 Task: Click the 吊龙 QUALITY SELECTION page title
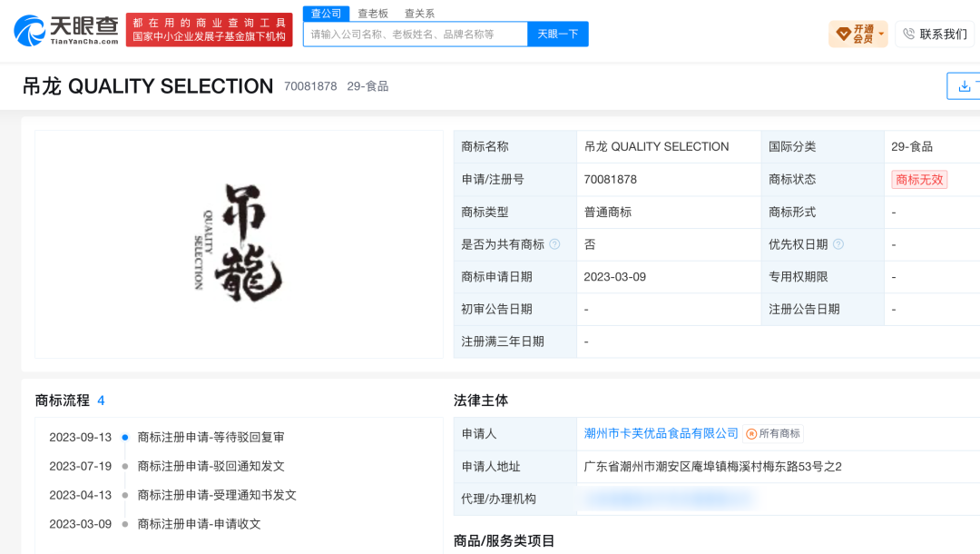[x=148, y=86]
